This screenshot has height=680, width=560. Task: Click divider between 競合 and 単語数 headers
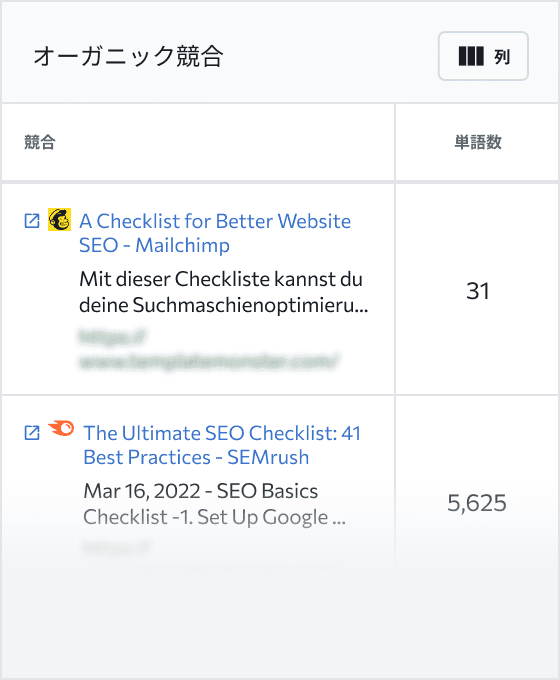[x=395, y=142]
